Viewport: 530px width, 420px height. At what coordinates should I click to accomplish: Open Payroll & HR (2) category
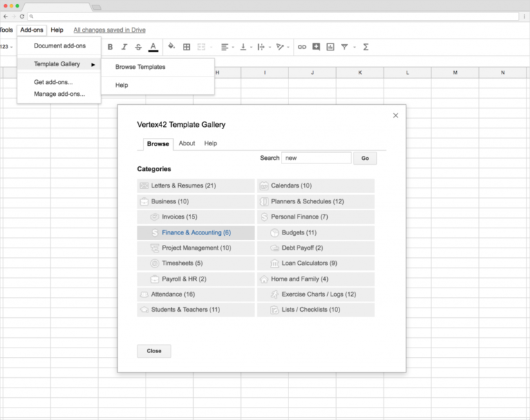coord(196,279)
